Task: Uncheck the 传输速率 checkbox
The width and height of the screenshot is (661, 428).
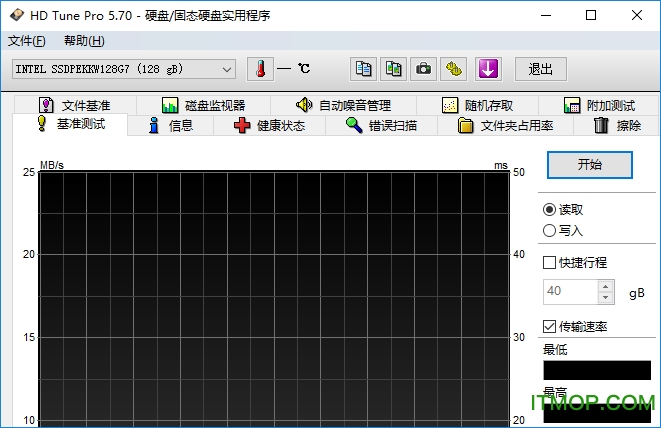Action: (x=549, y=326)
